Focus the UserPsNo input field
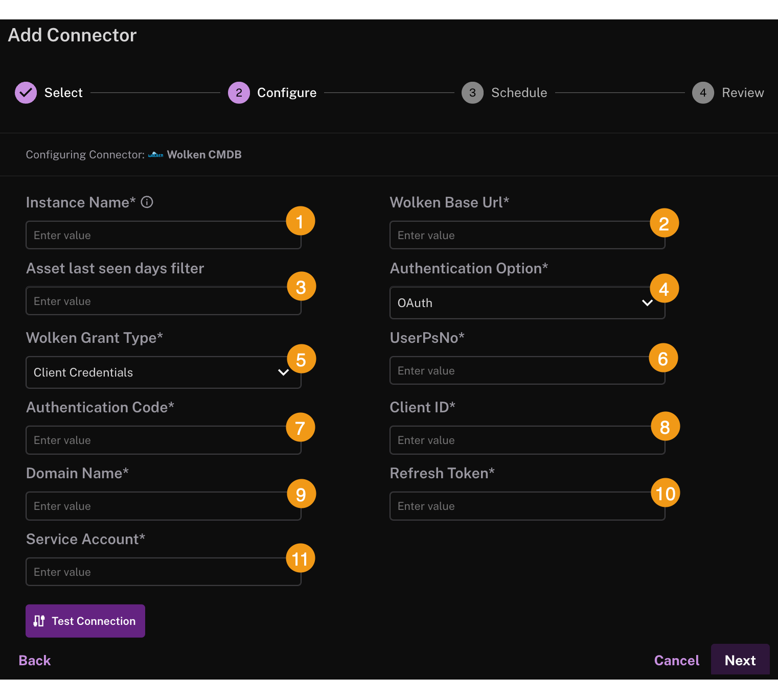 [x=527, y=370]
